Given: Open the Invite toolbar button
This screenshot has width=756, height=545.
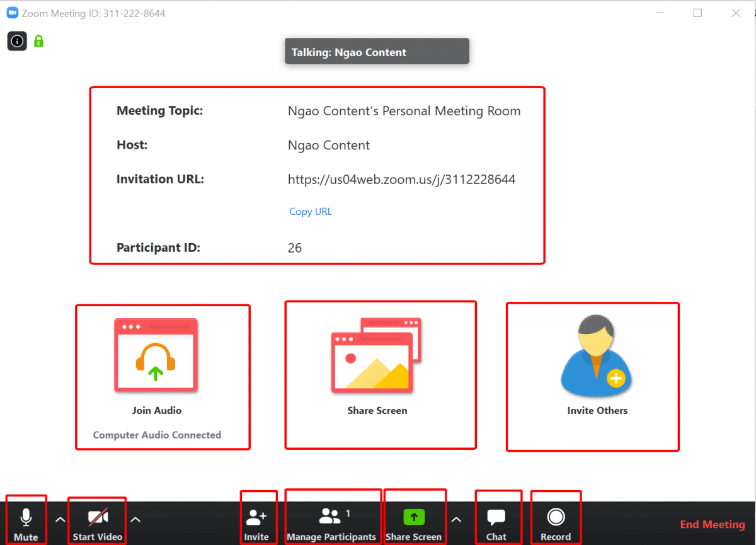Looking at the screenshot, I should click(x=256, y=524).
